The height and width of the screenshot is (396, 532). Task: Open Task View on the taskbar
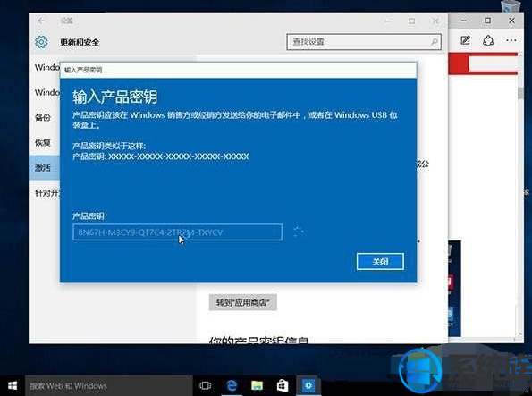206,385
